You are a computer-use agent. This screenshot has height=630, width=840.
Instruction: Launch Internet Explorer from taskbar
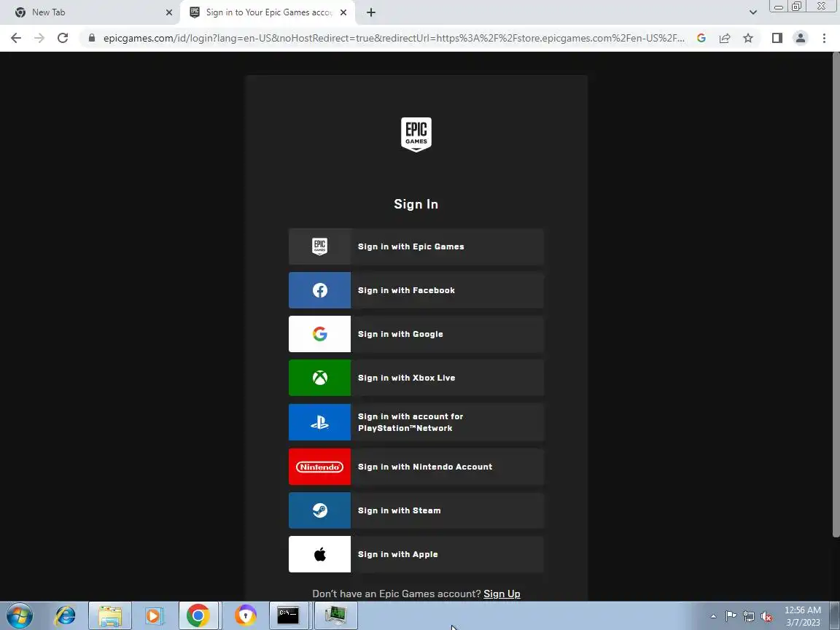pyautogui.click(x=65, y=615)
